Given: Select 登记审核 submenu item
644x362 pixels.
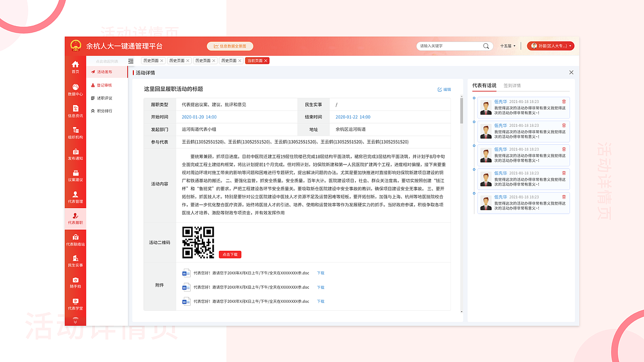Looking at the screenshot, I should click(101, 85).
